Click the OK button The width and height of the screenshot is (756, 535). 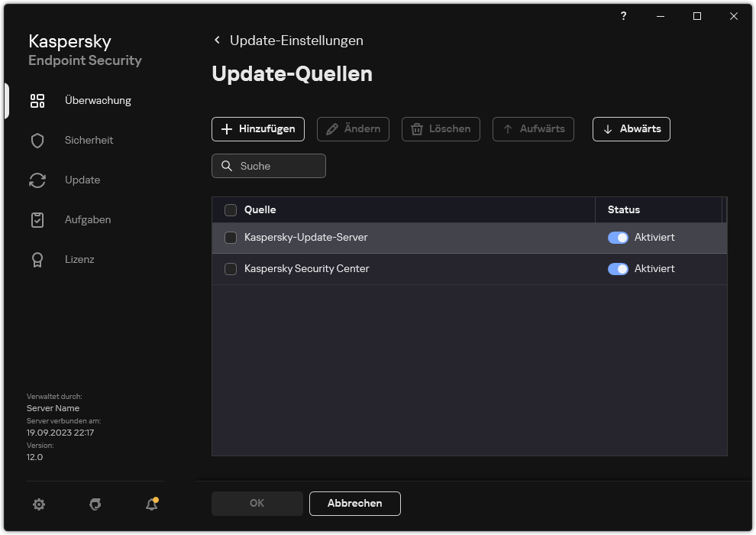[257, 504]
